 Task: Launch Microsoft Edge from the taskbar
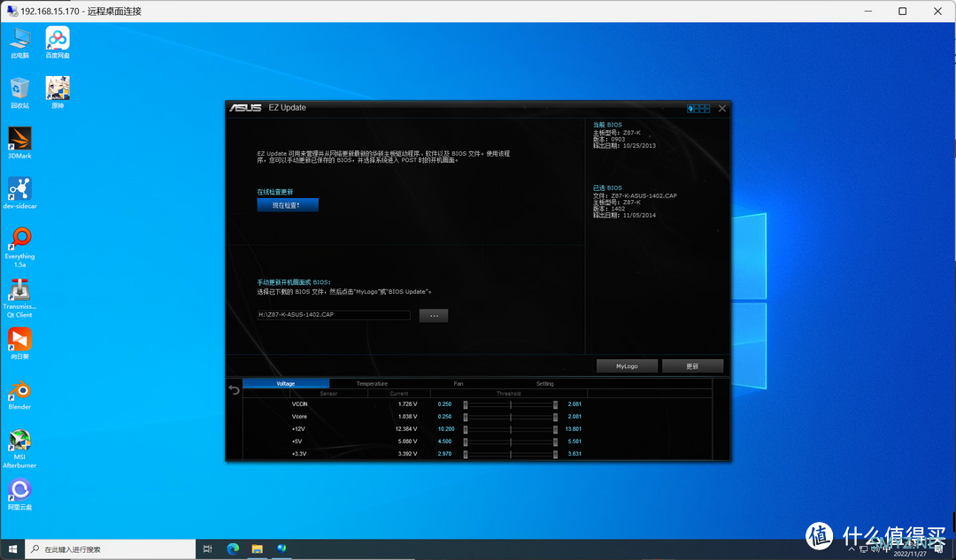233,549
